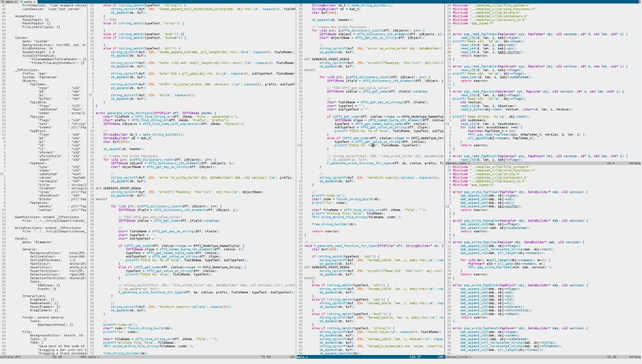Click the "iFirstChild" field row
The width and height of the screenshot is (642, 364).
click(59, 156)
